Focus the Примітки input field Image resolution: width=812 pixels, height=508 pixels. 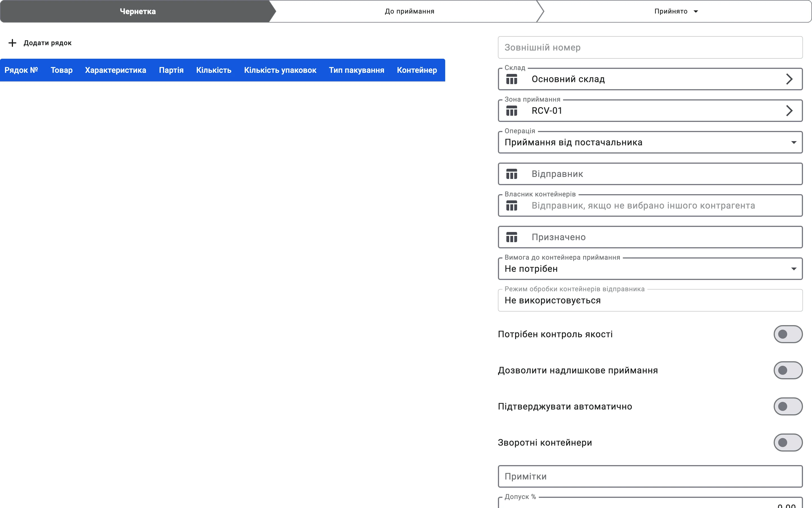pyautogui.click(x=650, y=476)
